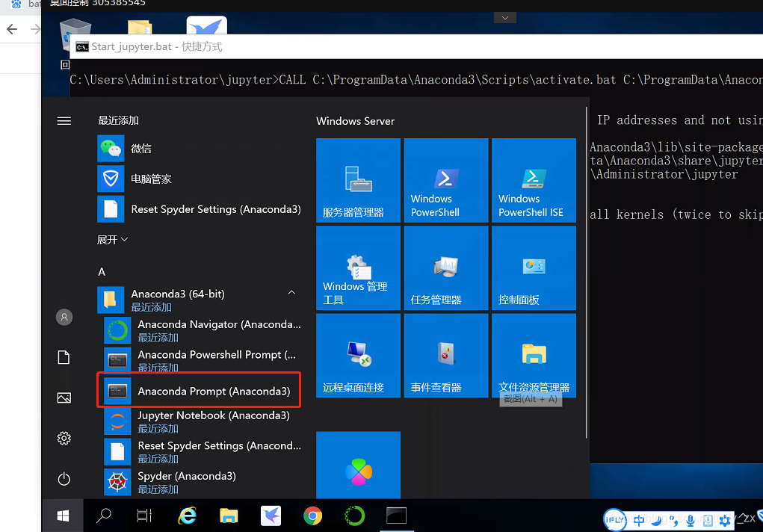Viewport: 763px width, 532px height.
Task: Open the 控制面板 tile
Action: (534, 267)
